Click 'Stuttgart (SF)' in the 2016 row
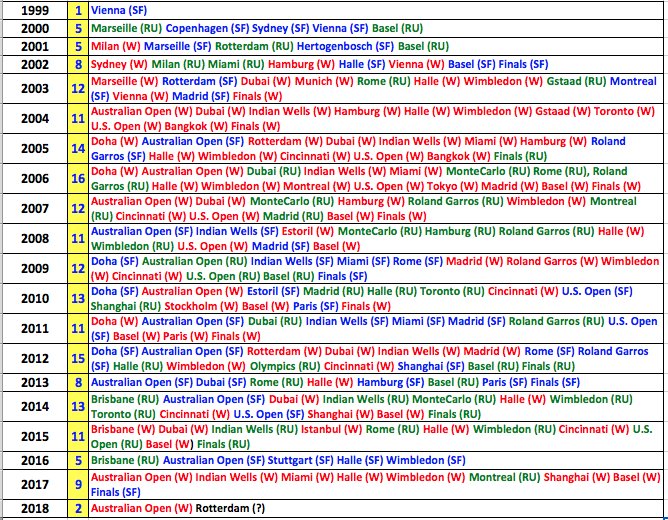This screenshot has width=668, height=520. pos(300,460)
